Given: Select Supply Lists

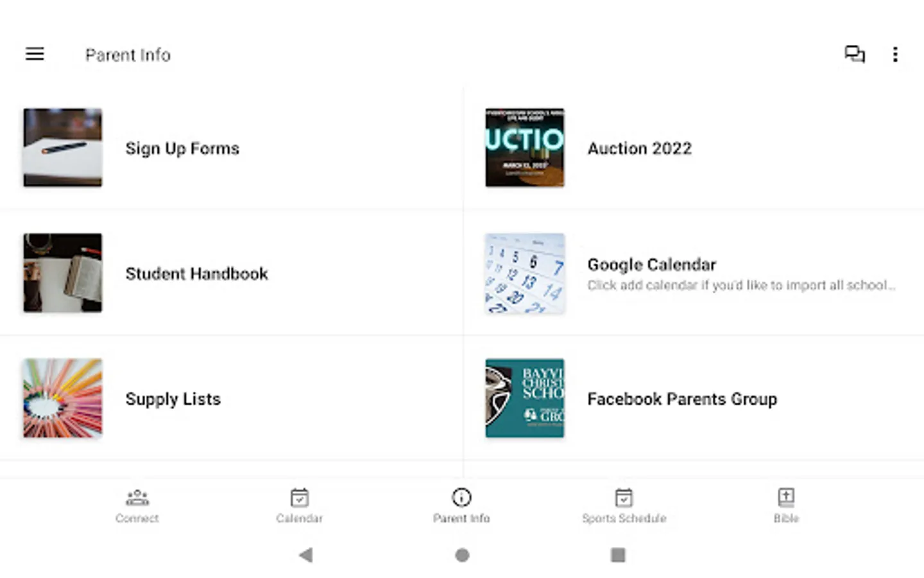Looking at the screenshot, I should coord(173,399).
